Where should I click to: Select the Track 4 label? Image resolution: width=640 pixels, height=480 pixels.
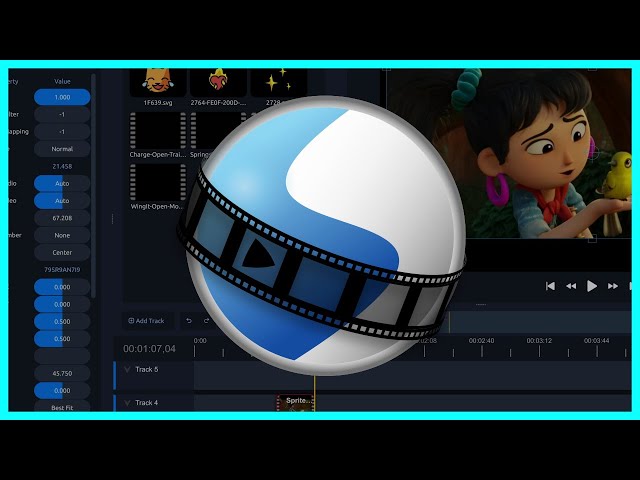(x=147, y=402)
